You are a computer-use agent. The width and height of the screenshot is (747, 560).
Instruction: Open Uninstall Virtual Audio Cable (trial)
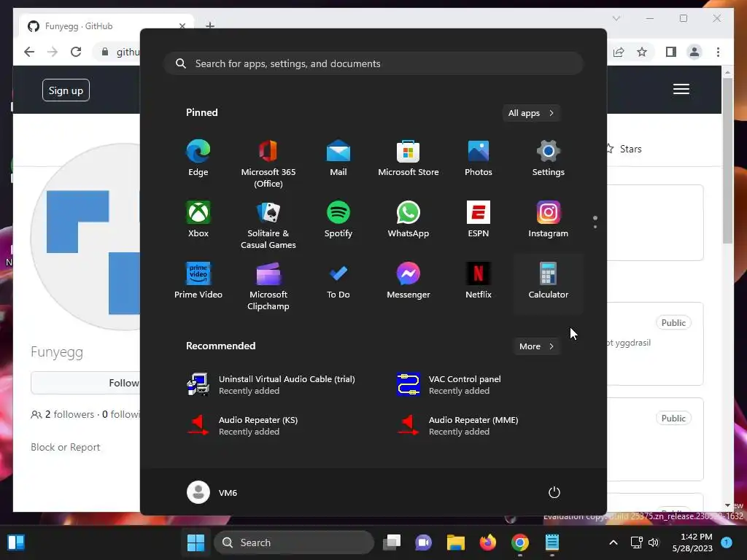click(271, 385)
